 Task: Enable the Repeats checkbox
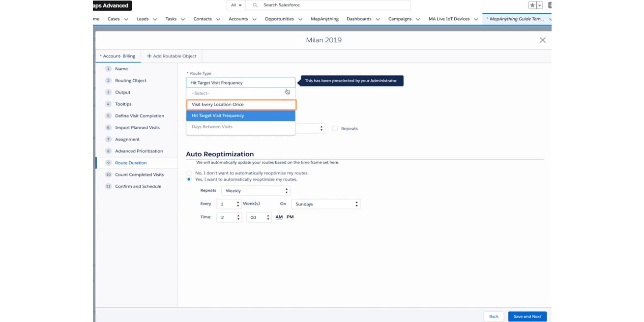(x=335, y=128)
